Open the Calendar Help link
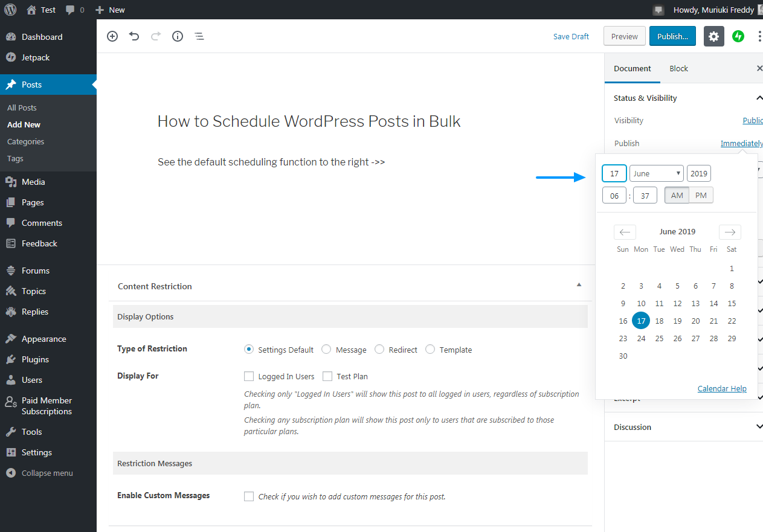This screenshot has height=532, width=763. (721, 388)
